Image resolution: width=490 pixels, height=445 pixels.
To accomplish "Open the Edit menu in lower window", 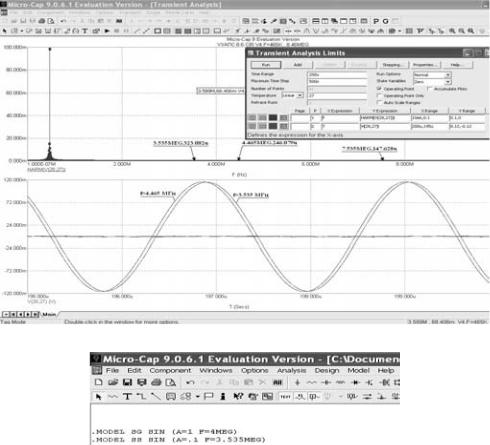I will point(134,370).
